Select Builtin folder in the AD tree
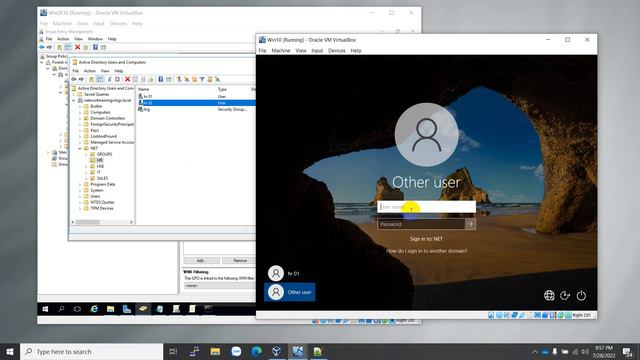Image resolution: width=640 pixels, height=360 pixels. [96, 106]
